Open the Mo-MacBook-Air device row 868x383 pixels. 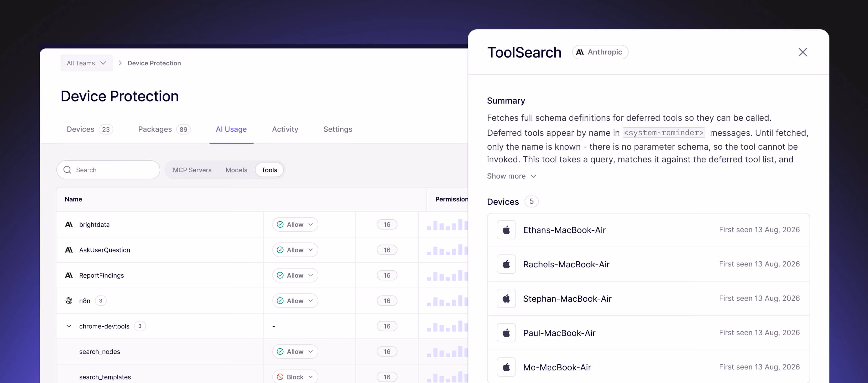point(648,366)
